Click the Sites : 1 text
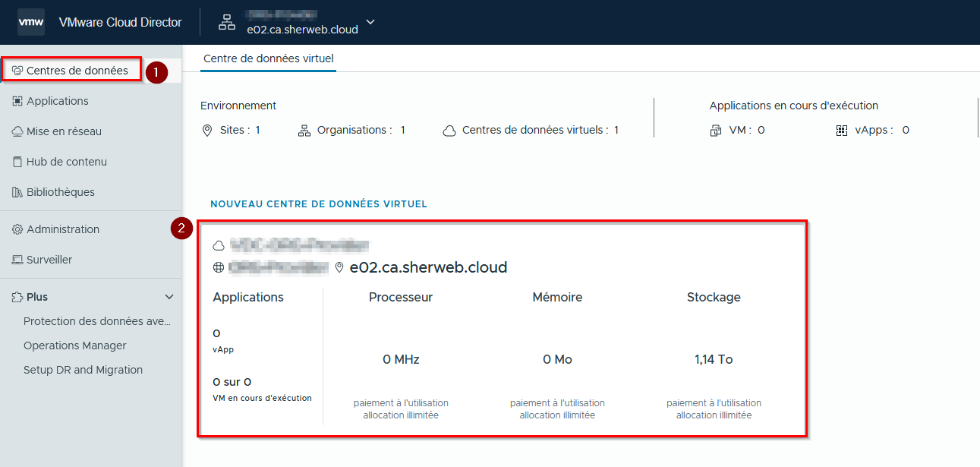The image size is (980, 467). coord(240,130)
